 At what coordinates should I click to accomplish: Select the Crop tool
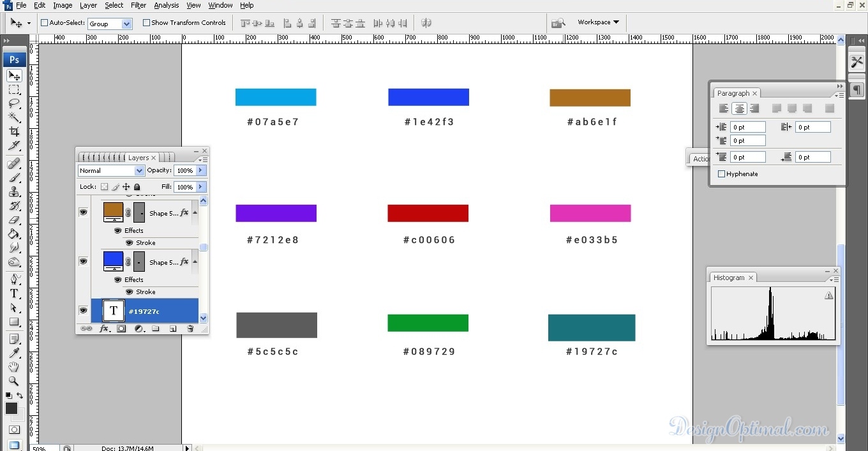point(14,131)
